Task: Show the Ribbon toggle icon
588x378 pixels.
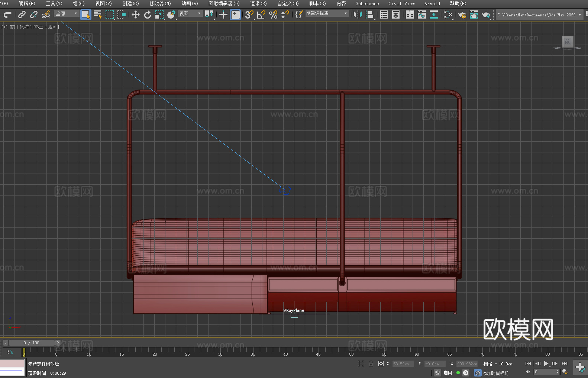Action: [x=410, y=14]
